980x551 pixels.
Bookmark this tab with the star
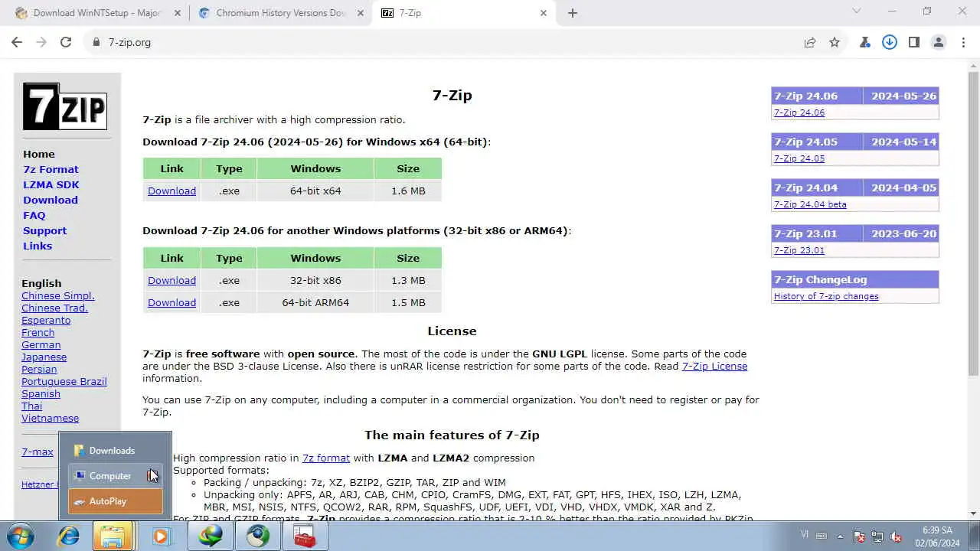(835, 42)
